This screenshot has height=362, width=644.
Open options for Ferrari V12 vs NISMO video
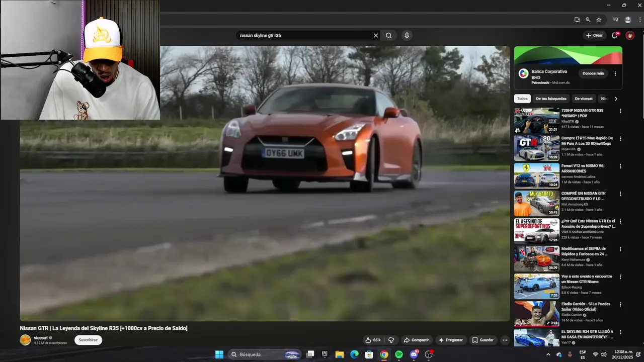coord(620,166)
